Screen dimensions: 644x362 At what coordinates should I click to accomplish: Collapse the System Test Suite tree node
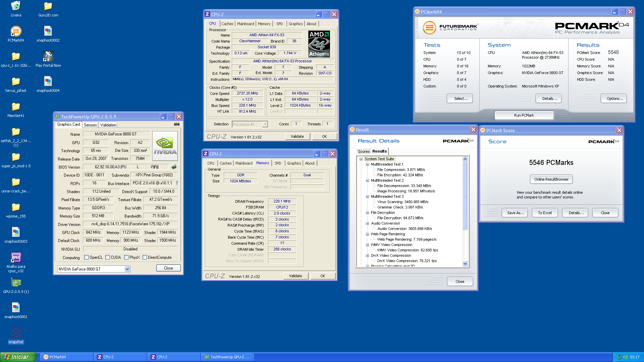coord(361,159)
